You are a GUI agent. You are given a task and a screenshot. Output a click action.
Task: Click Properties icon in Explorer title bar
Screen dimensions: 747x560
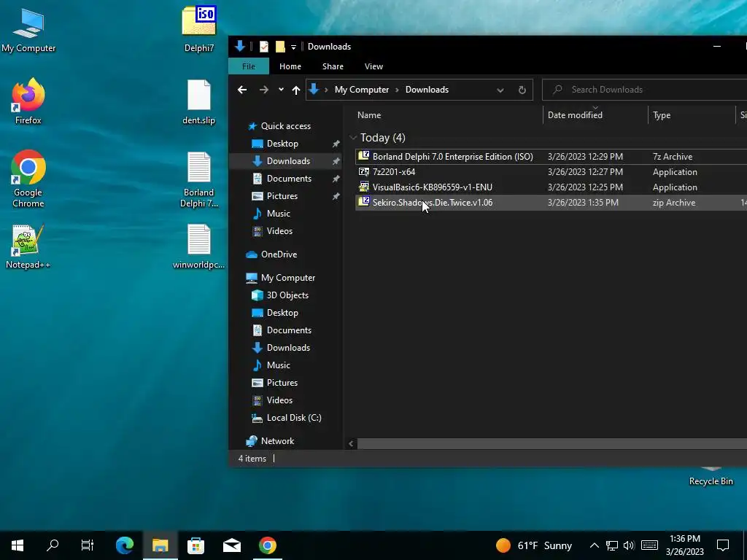point(264,47)
